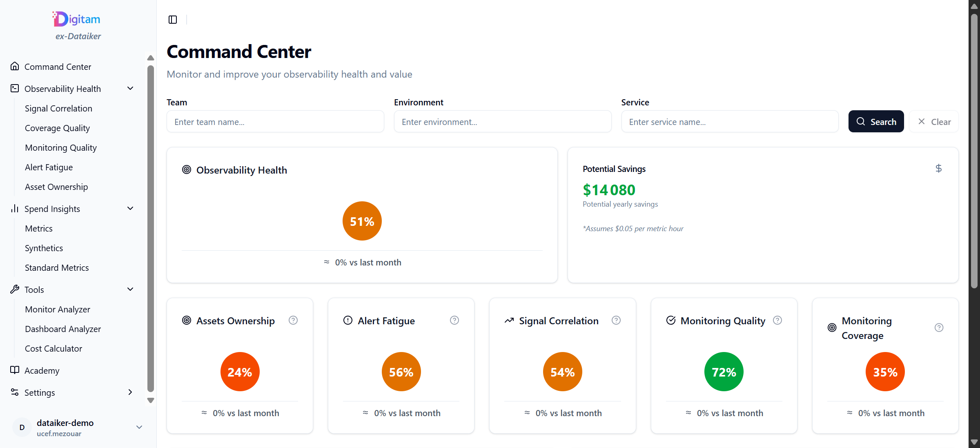Open the dataiker-demo account dropdown
Screen dimensions: 980x448
pos(139,427)
